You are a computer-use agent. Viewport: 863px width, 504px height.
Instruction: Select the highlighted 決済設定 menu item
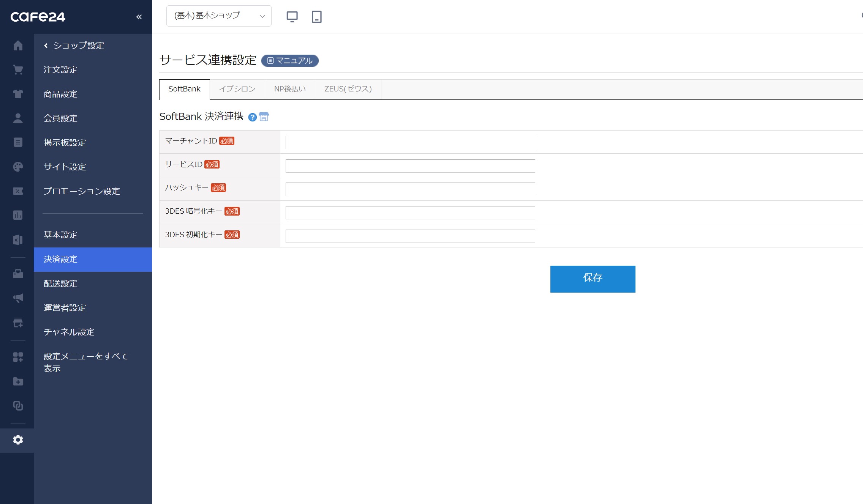point(93,259)
